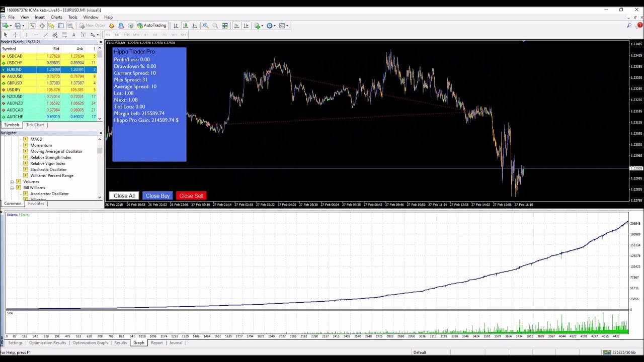The image size is (644, 362).
Task: Open the Profiles dropdown icon
Action: 19,26
